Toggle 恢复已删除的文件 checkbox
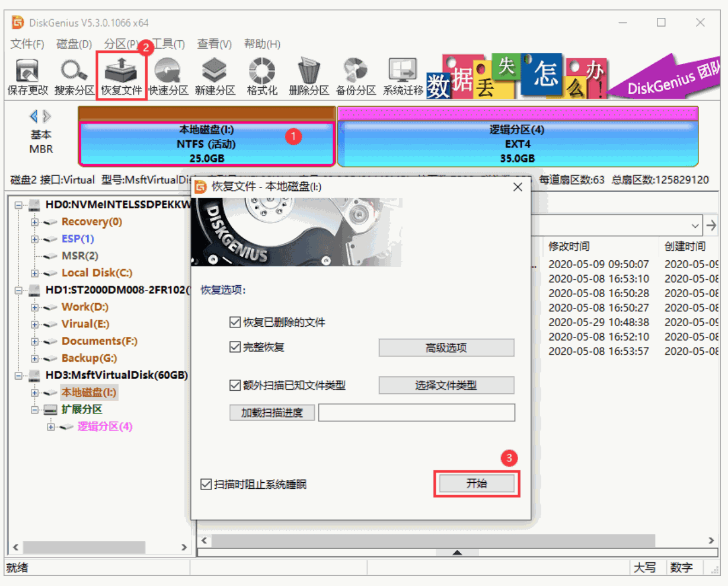This screenshot has height=586, width=728. (235, 322)
